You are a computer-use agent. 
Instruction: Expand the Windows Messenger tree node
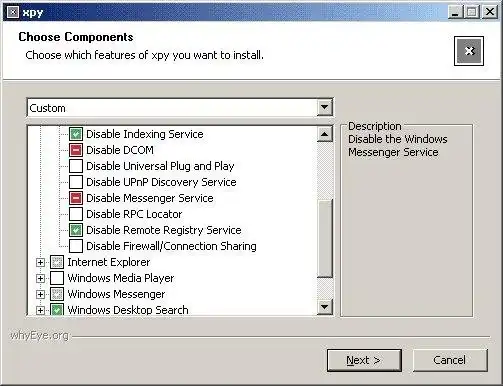coord(40,294)
